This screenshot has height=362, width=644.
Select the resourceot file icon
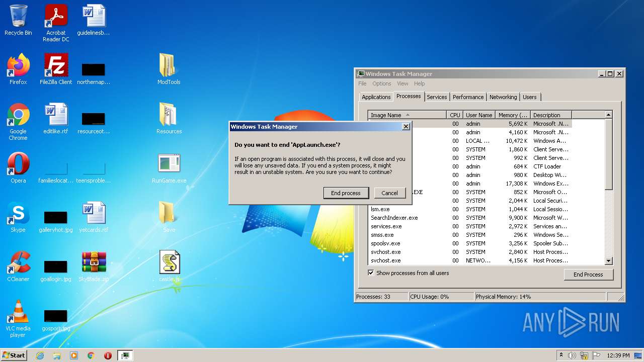[x=94, y=123]
